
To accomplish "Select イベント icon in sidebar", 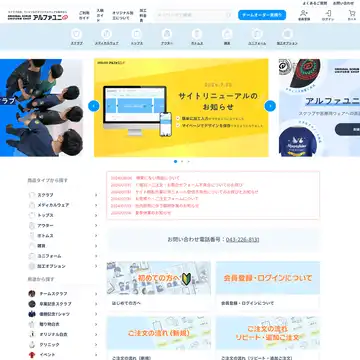I will coord(32,355).
